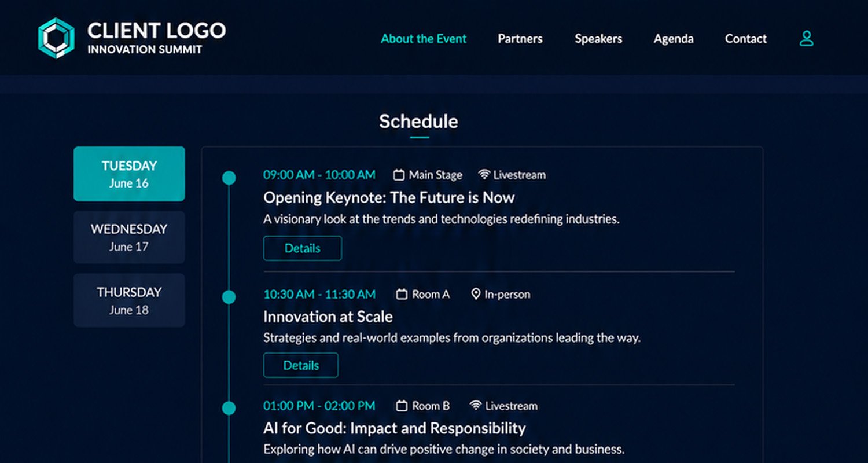868x463 pixels.
Task: Open Details for Opening Keynote session
Action: click(x=303, y=248)
